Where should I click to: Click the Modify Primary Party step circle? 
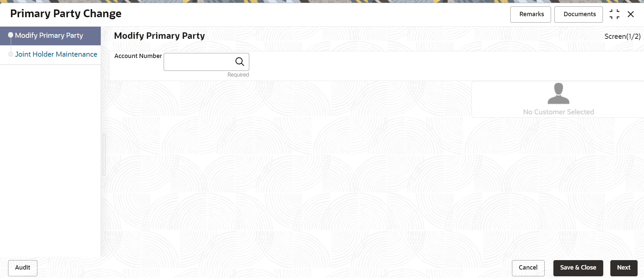[x=10, y=35]
